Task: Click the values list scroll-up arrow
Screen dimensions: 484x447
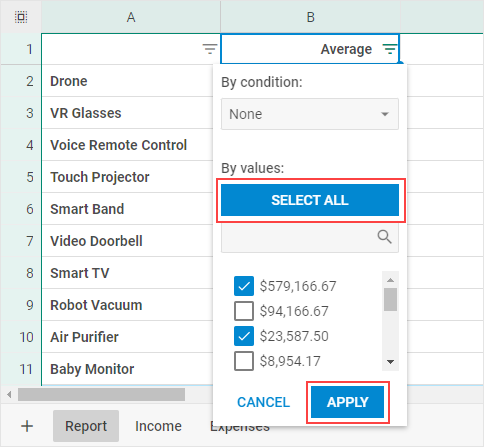Action: [390, 280]
